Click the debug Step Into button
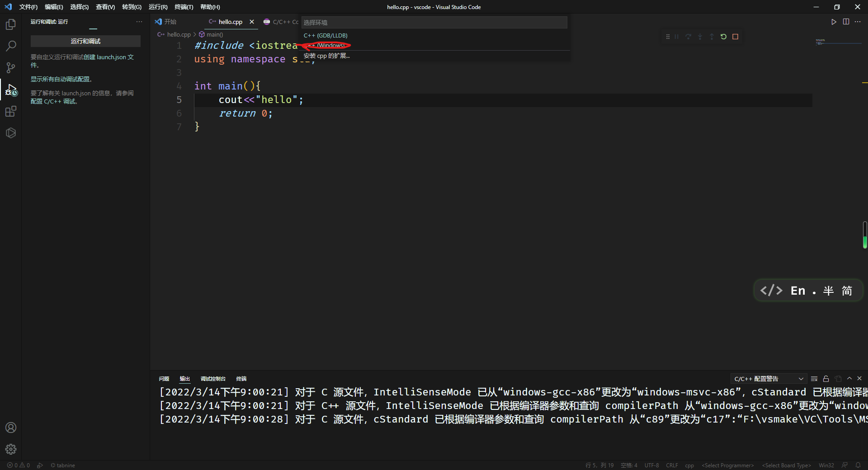The width and height of the screenshot is (868, 470). (700, 37)
